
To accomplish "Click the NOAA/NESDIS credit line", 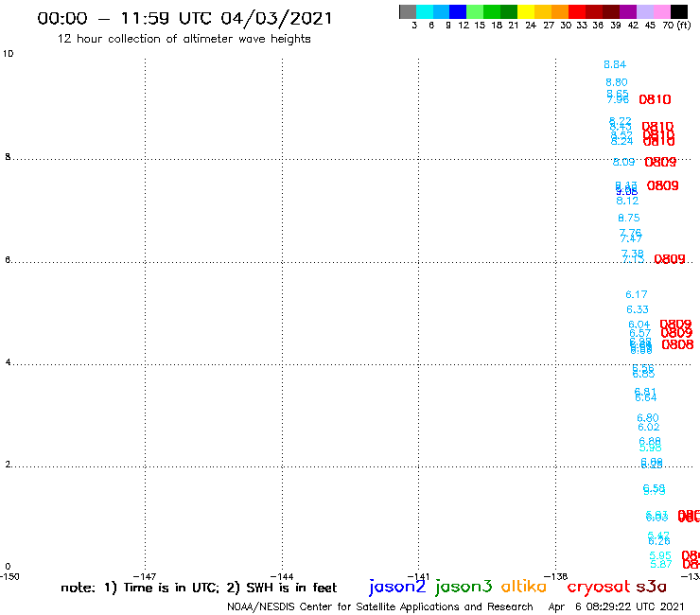I will pos(380,607).
